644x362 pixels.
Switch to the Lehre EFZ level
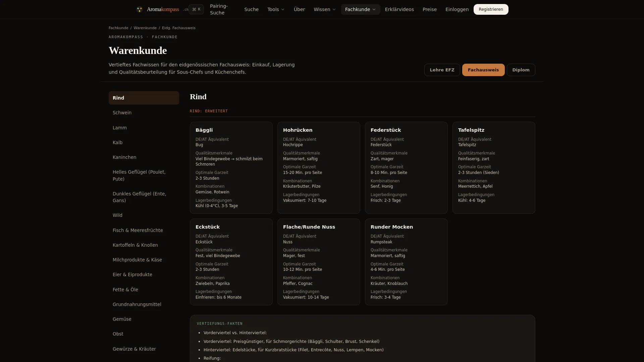(x=442, y=70)
